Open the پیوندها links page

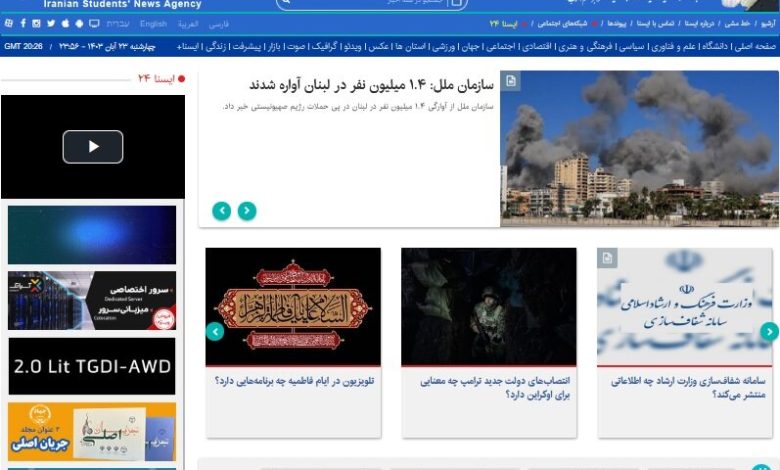tap(616, 23)
